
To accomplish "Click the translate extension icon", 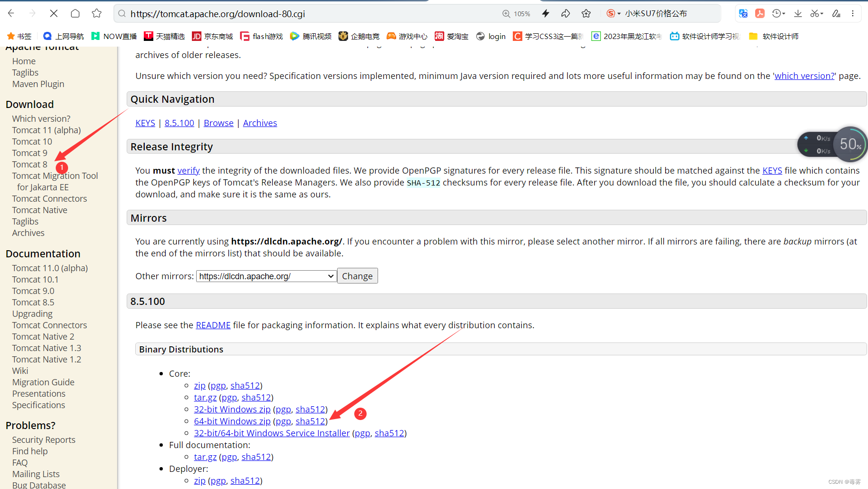I will click(x=743, y=14).
